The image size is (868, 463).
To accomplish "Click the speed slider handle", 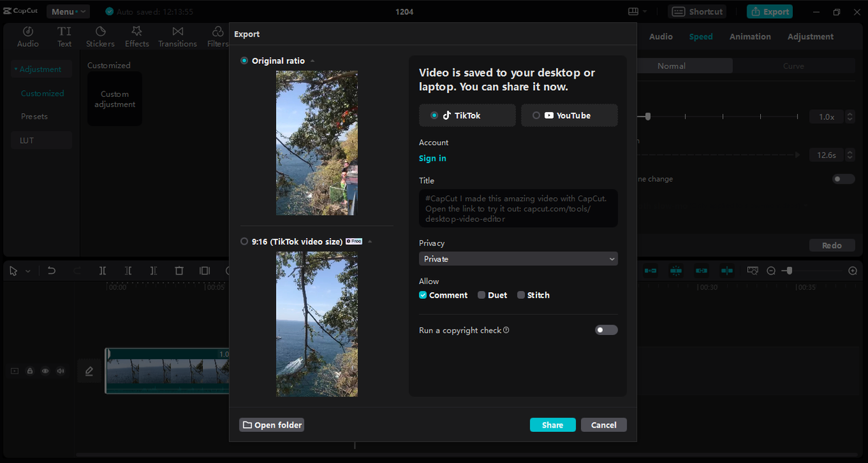I will point(648,117).
